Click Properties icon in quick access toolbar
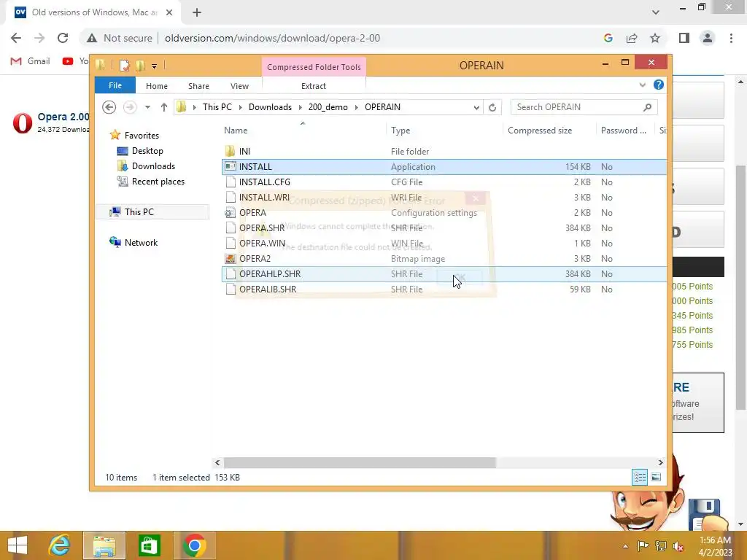The width and height of the screenshot is (747, 560). click(124, 66)
